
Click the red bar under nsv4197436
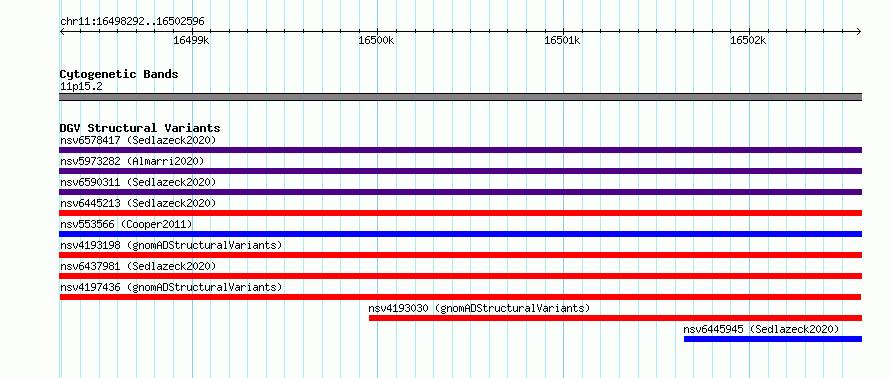460,297
